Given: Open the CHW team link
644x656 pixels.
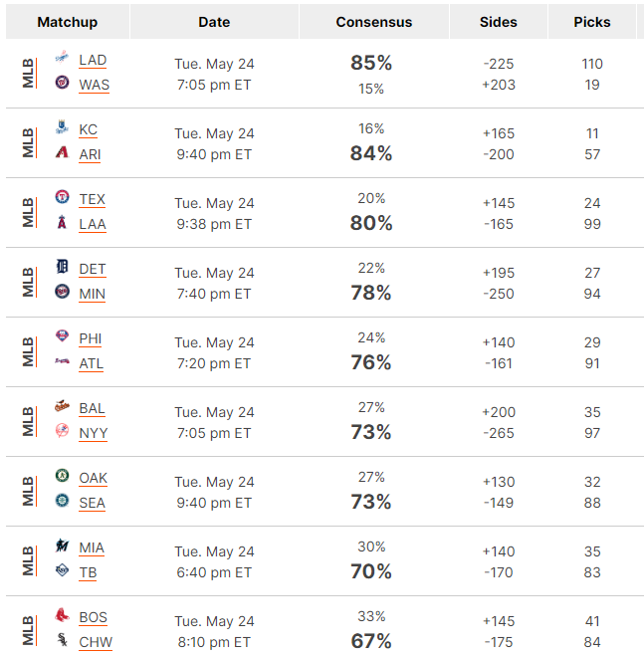Looking at the screenshot, I should point(96,643).
